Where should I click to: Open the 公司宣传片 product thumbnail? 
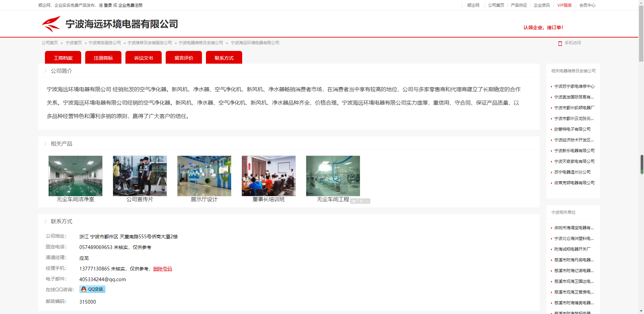click(x=140, y=176)
